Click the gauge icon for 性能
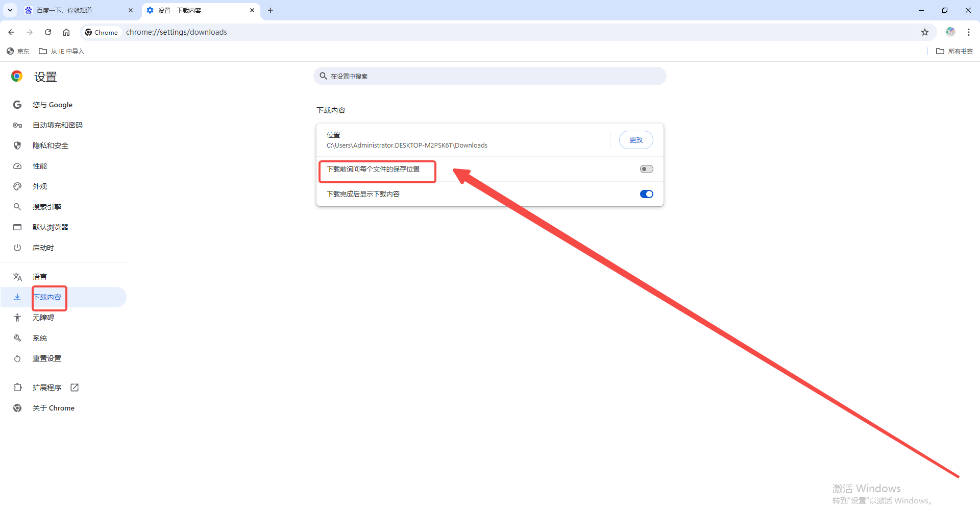 [17, 166]
